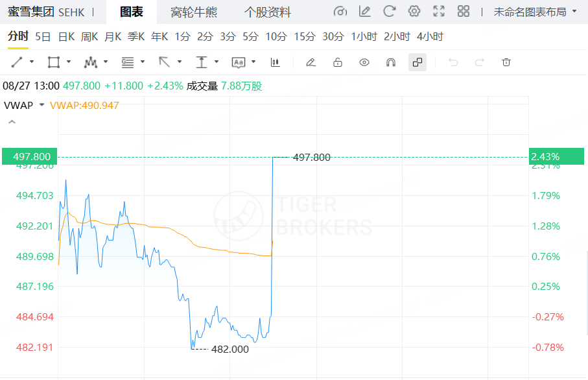Delete drawings with trash icon
Screen dimensions: 588x380
coord(506,62)
